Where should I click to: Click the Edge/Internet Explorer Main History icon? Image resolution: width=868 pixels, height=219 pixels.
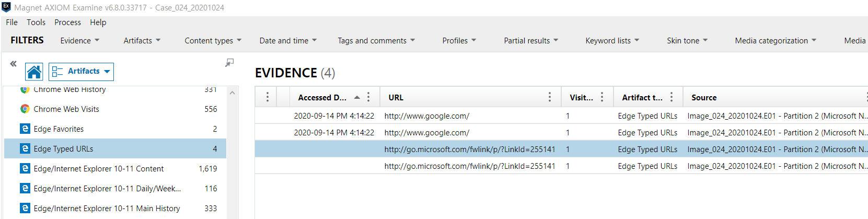click(x=25, y=208)
